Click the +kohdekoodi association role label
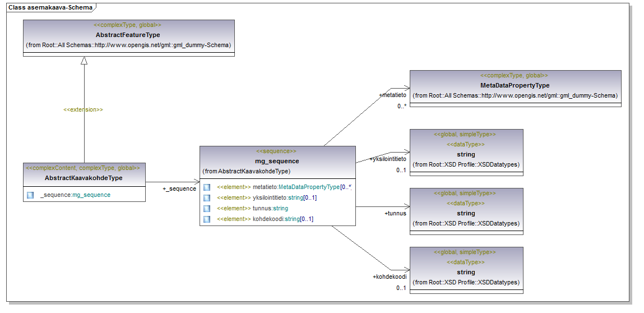644x313 pixels. (x=389, y=277)
